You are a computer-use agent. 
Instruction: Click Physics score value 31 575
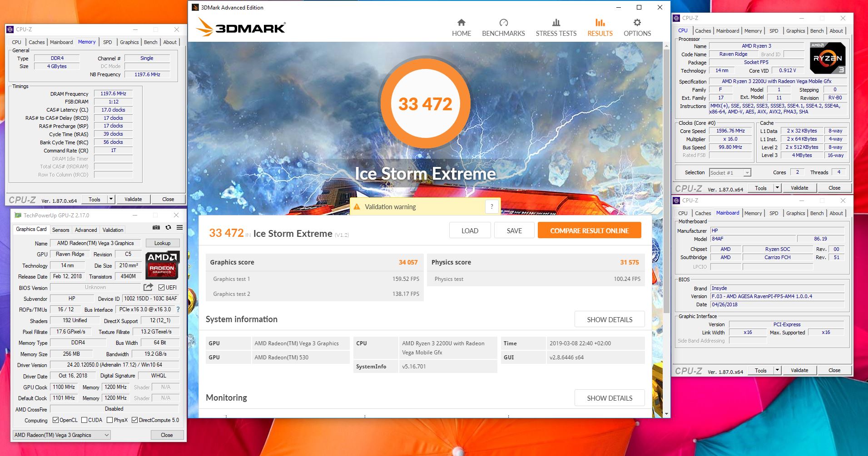(630, 262)
